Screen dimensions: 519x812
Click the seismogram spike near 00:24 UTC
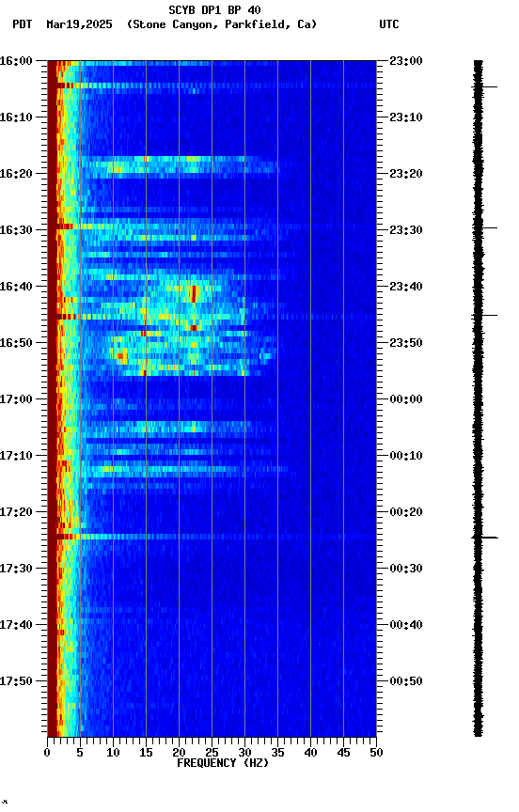coord(485,538)
